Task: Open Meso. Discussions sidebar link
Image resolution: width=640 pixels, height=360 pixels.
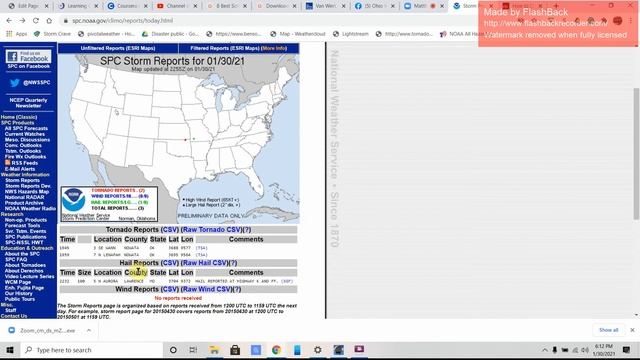Action: coord(27,140)
